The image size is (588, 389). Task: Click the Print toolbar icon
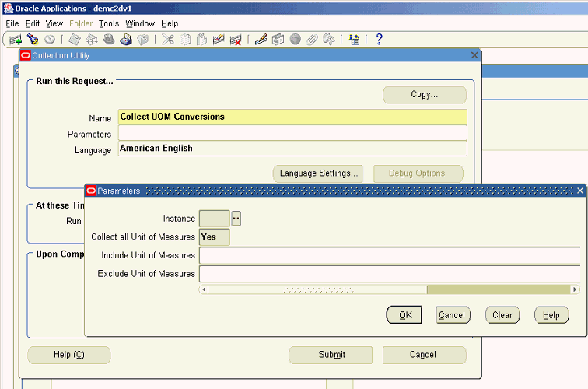pyautogui.click(x=126, y=40)
